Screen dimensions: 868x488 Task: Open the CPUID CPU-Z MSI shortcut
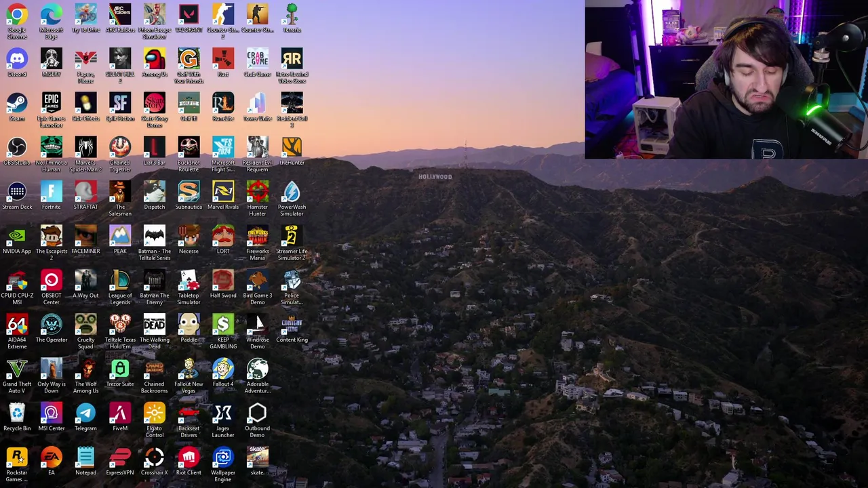(17, 280)
